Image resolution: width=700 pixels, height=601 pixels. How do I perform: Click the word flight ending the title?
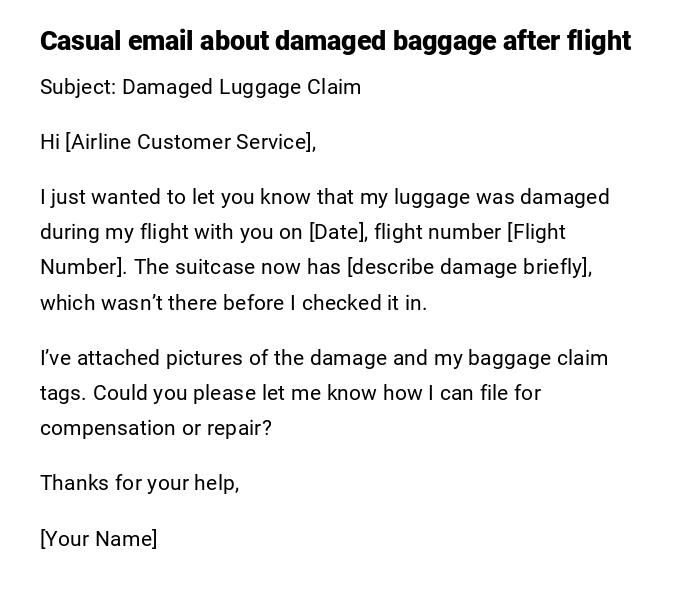(598, 41)
